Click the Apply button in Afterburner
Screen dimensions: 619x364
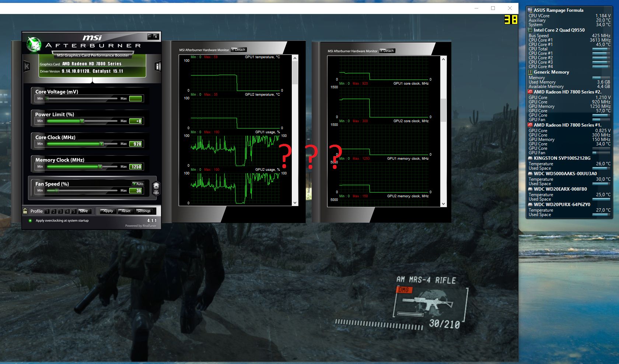[108, 211]
